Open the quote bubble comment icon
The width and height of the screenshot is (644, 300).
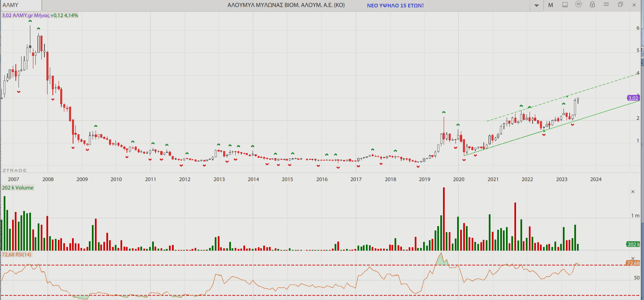[x=579, y=4]
